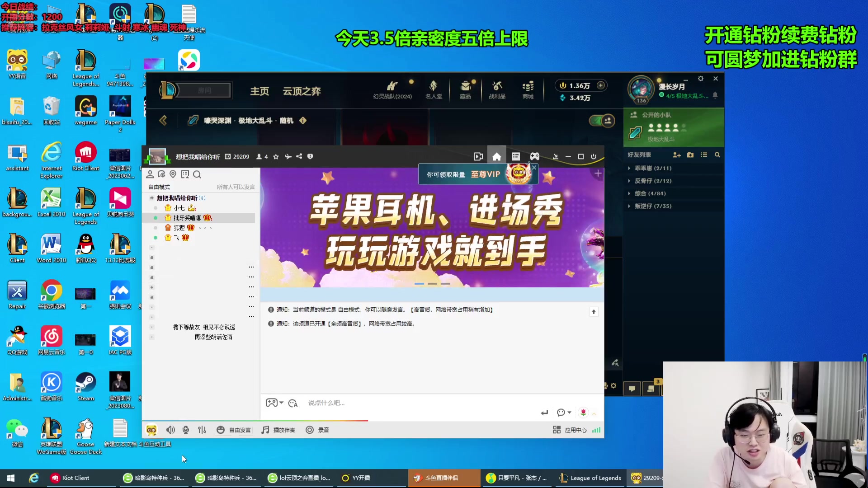
Task: Click the + button to purchase RP
Action: pos(600,85)
